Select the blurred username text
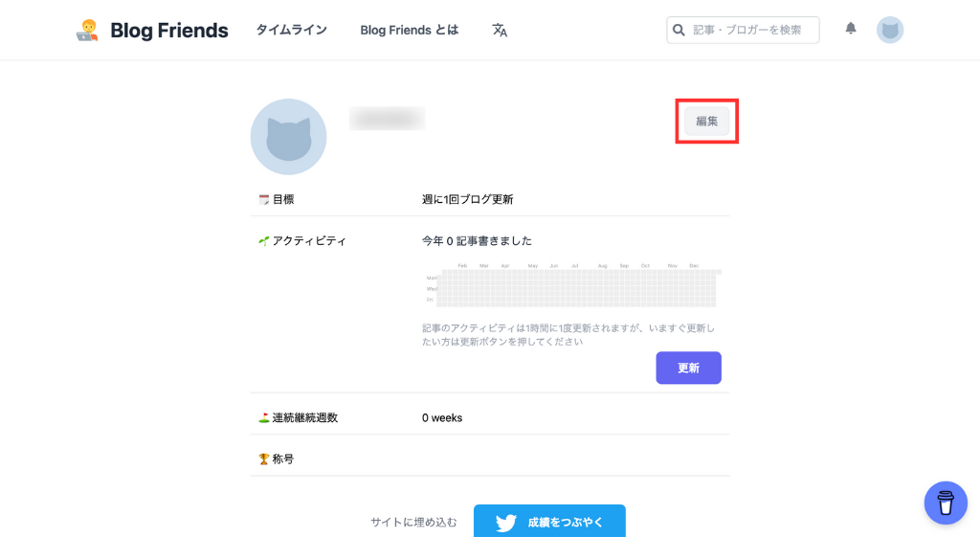Image resolution: width=980 pixels, height=537 pixels. tap(387, 119)
